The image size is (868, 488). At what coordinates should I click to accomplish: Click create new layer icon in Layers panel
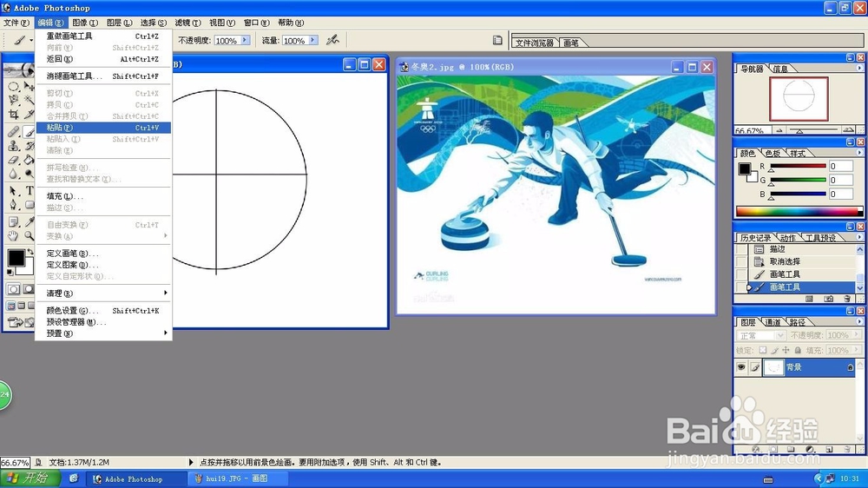click(x=829, y=449)
